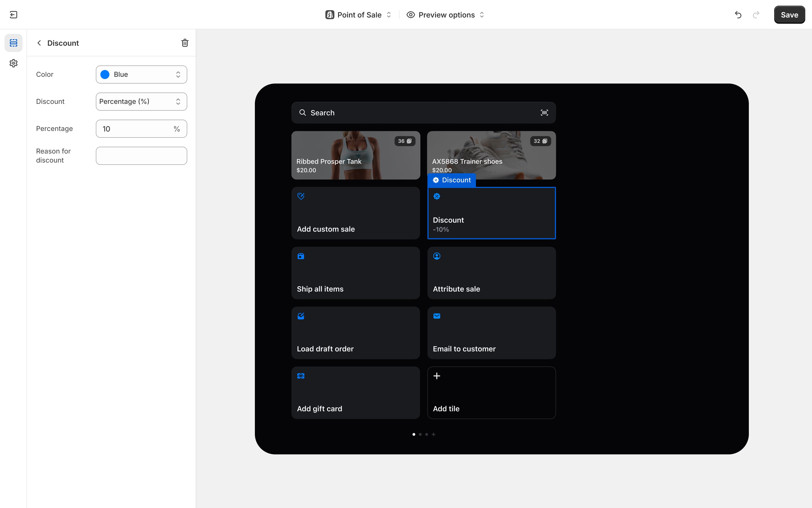Screen dimensions: 812x508
Task: Click the blue color swatch circle
Action: pos(105,75)
